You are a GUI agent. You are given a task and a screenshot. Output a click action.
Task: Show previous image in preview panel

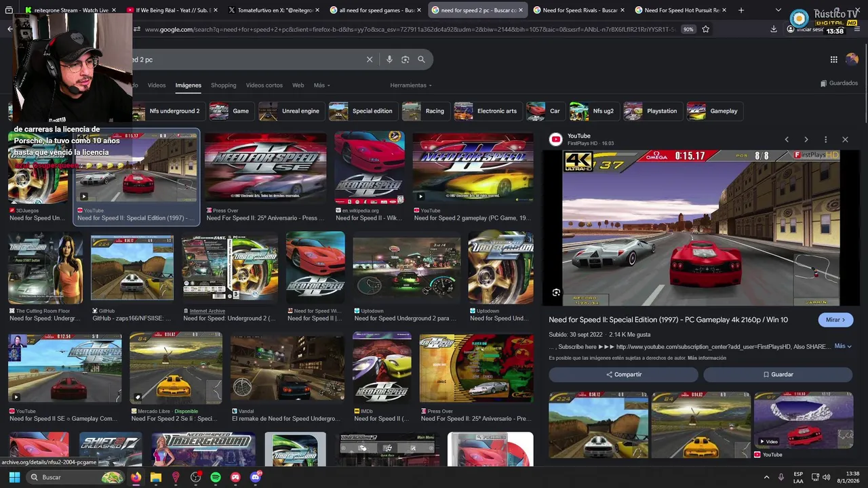[787, 140]
